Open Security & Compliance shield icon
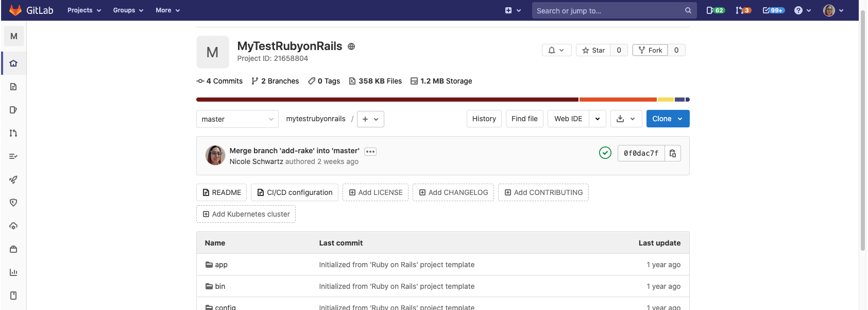 coord(13,203)
